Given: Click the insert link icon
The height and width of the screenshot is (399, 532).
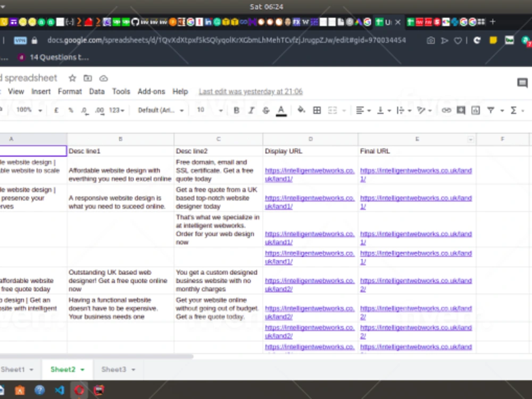Looking at the screenshot, I should coord(446,110).
